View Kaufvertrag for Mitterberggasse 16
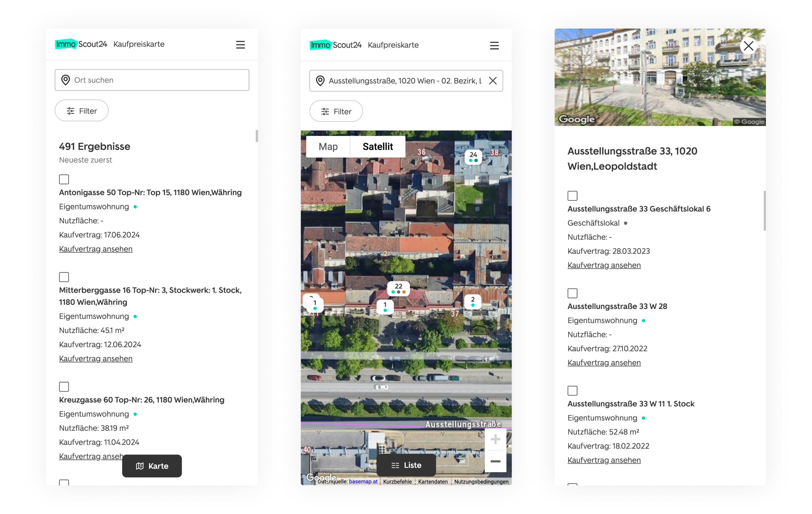Image resolution: width=812 pixels, height=514 pixels. 96,359
